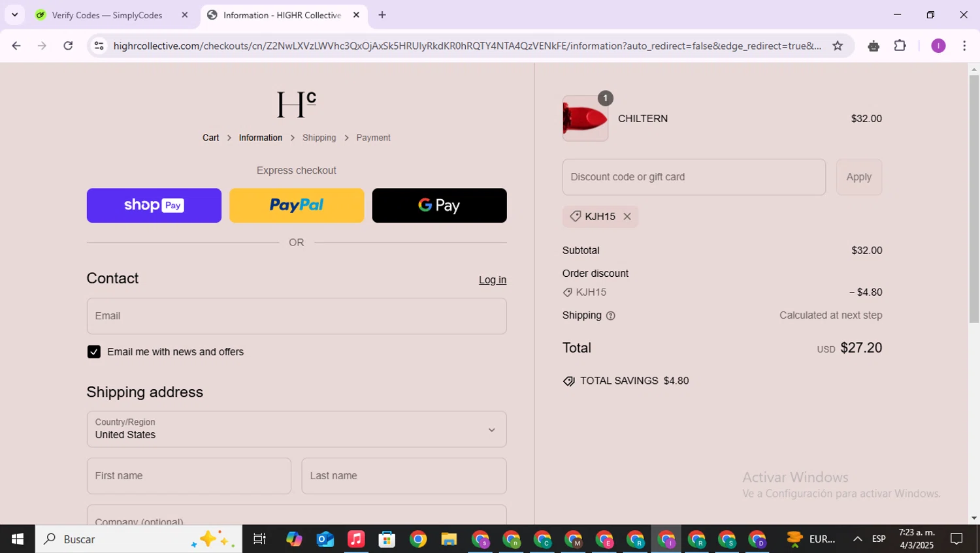The height and width of the screenshot is (553, 980).
Task: Click the address bar URL
Action: (467, 46)
